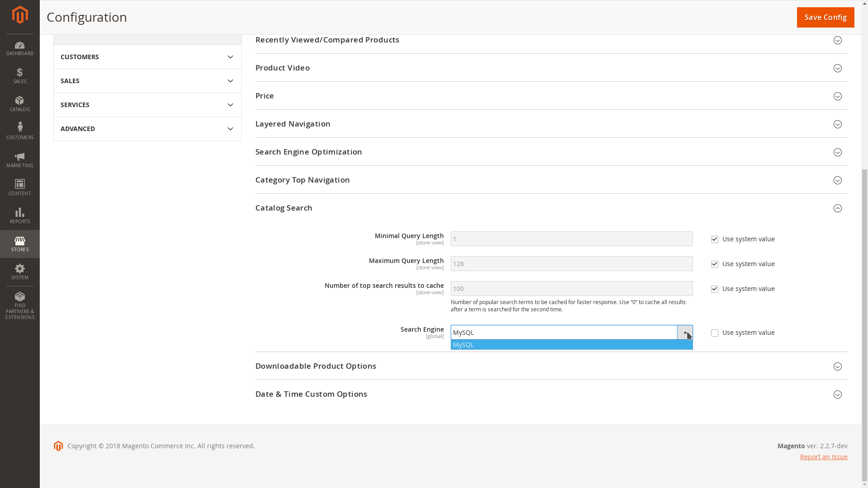Expand the Services configuration tab group
Screen dimensions: 868x488
coord(147,105)
